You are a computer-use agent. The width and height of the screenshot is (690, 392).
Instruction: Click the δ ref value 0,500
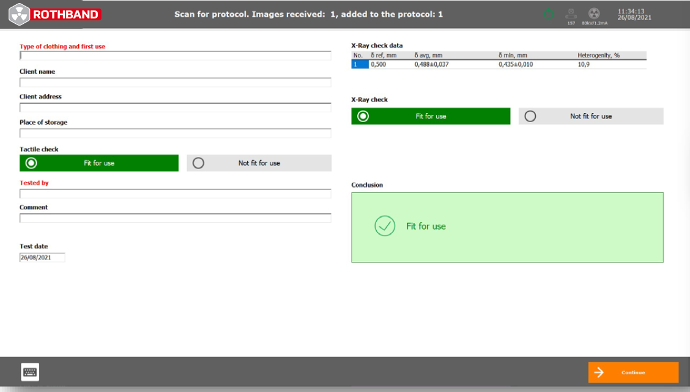[x=378, y=64]
